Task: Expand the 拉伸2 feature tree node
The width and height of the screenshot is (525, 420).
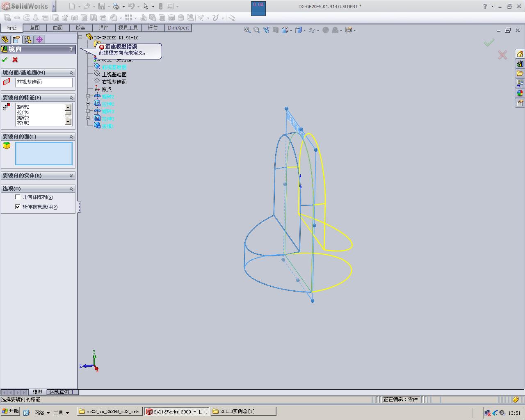Action: (88, 104)
